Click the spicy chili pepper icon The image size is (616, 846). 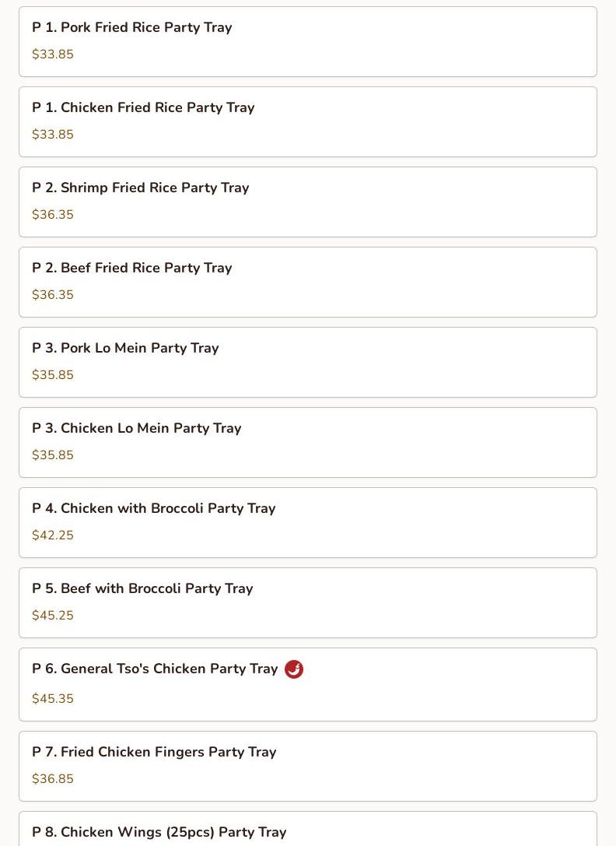(294, 669)
